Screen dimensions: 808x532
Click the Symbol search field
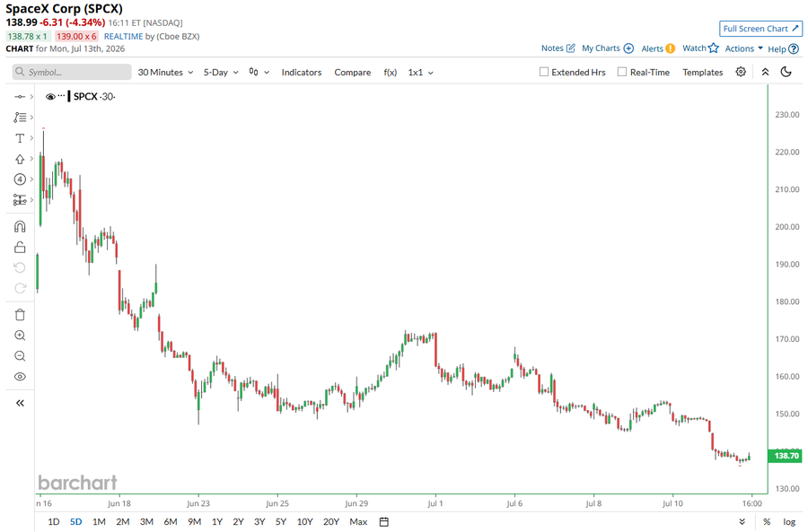72,72
